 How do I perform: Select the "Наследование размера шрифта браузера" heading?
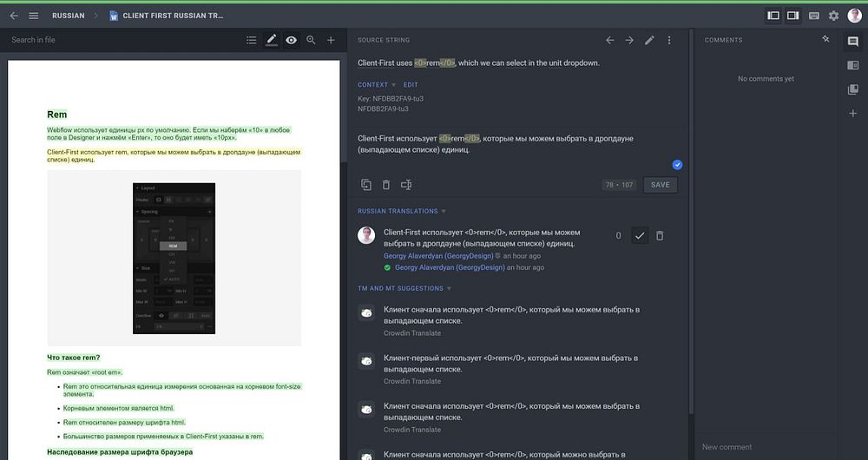coord(120,451)
